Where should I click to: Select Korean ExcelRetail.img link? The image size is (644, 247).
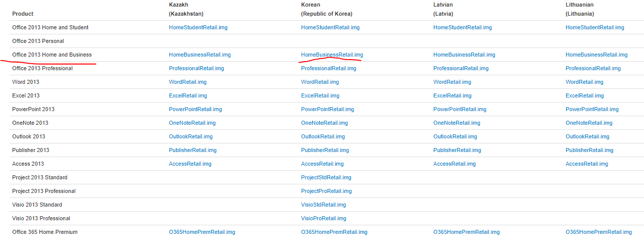(x=320, y=95)
